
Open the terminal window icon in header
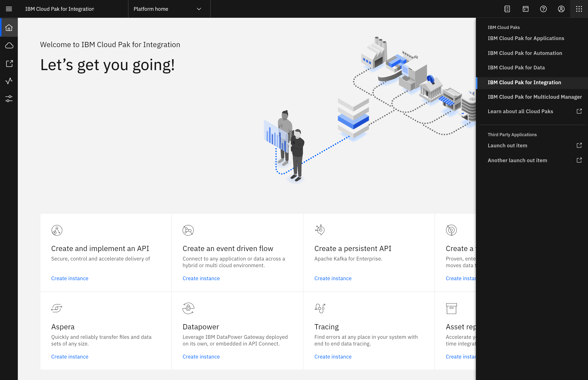[526, 9]
